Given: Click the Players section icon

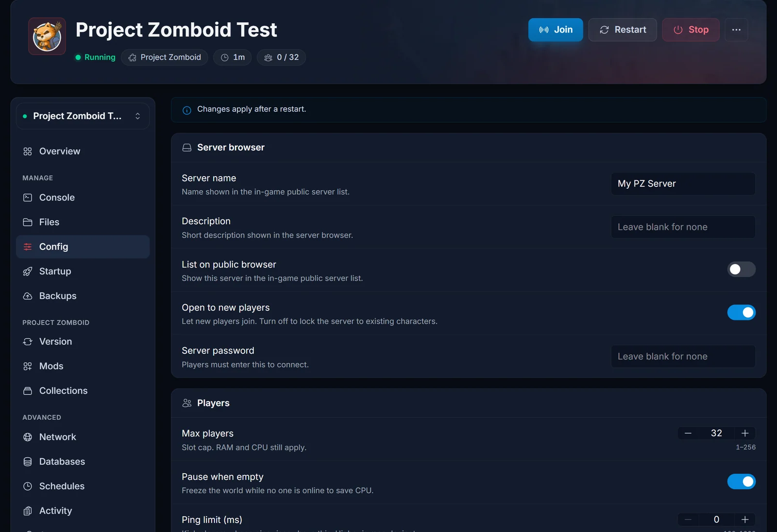Looking at the screenshot, I should (x=187, y=403).
